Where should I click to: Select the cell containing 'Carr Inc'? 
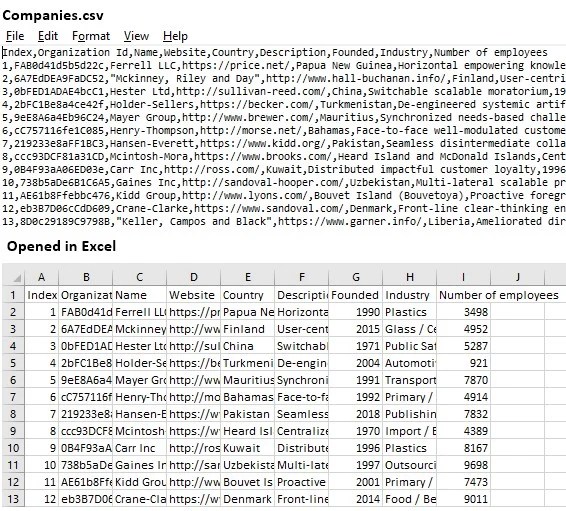140,448
